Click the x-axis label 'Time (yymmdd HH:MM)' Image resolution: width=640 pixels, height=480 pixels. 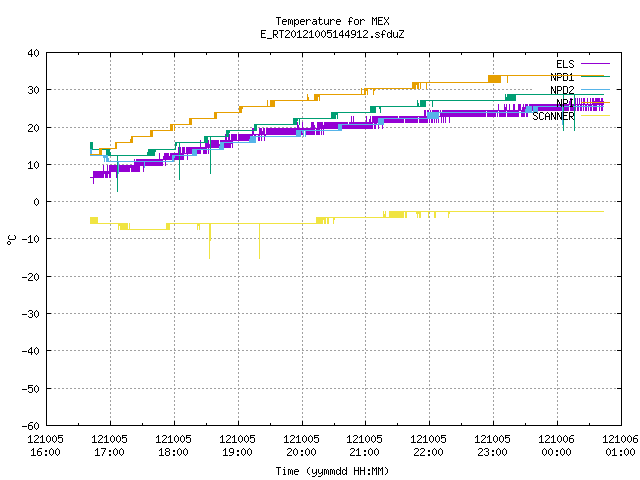click(x=332, y=471)
